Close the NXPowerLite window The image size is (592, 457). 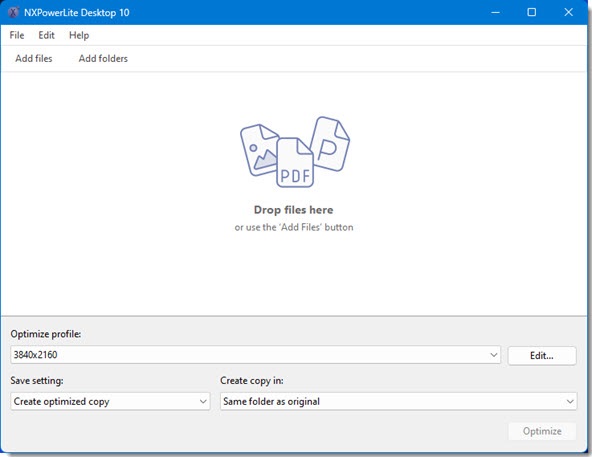[x=568, y=12]
